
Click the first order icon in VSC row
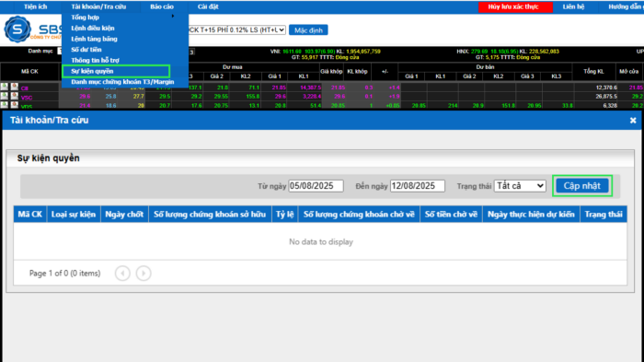5,96
